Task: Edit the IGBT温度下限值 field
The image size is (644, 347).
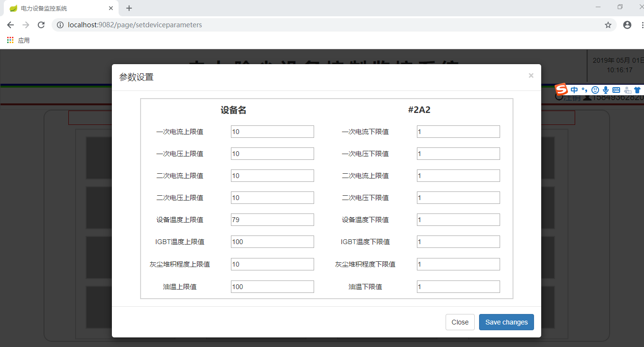Action: click(x=458, y=242)
